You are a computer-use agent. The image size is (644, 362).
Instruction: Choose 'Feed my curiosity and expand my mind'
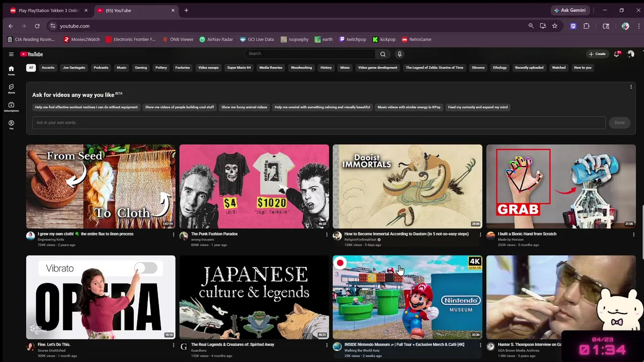point(478,107)
